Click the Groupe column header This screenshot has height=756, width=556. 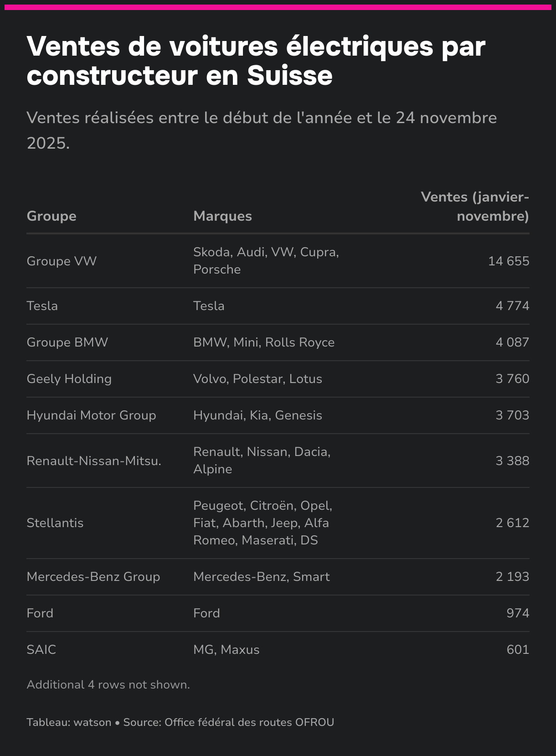[51, 216]
